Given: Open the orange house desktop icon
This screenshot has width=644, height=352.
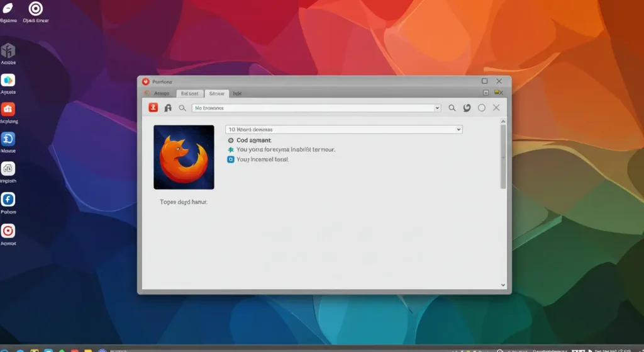Looking at the screenshot, I should click(x=8, y=110).
